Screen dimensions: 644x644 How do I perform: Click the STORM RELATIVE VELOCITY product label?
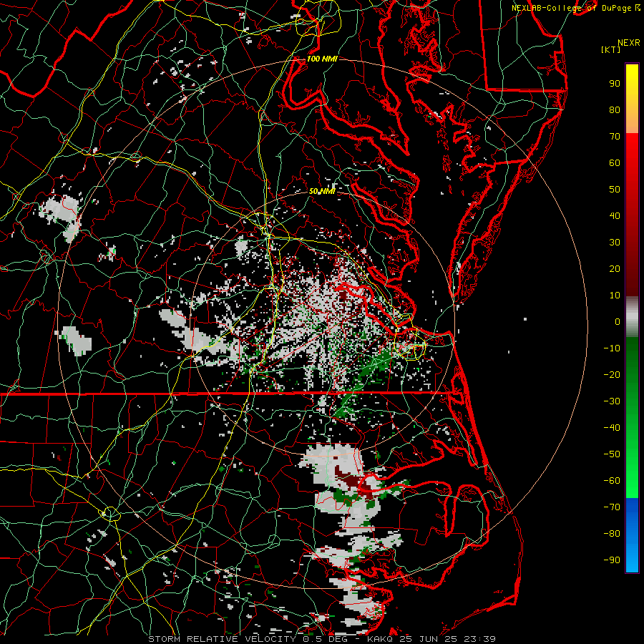click(222, 639)
